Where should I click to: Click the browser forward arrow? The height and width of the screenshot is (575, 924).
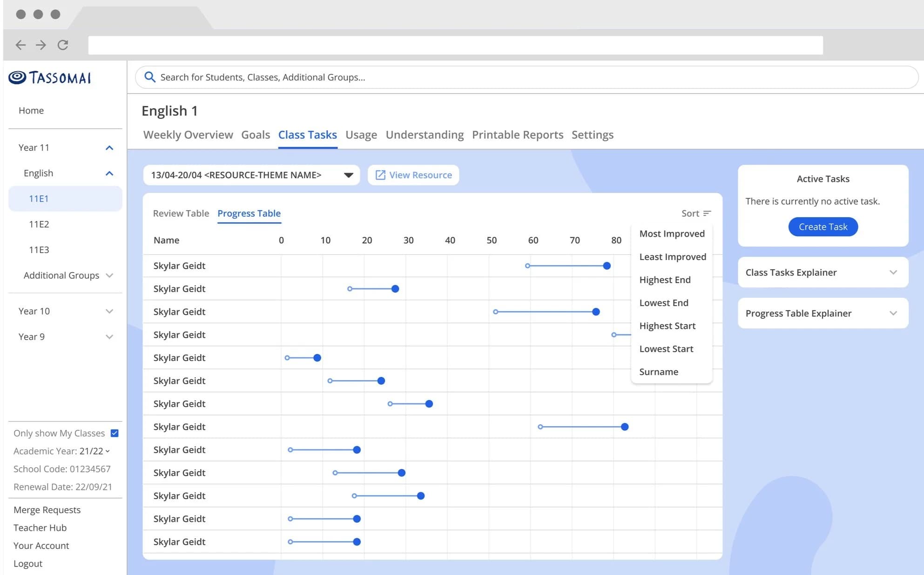(41, 45)
